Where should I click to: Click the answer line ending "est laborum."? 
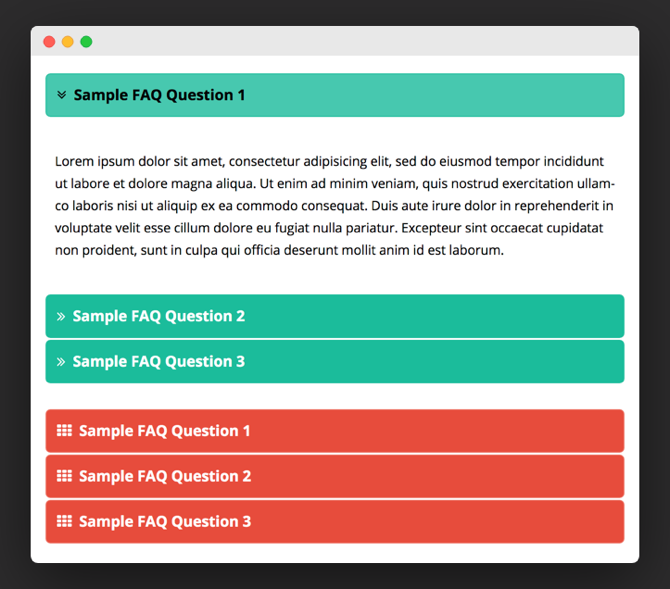(279, 250)
